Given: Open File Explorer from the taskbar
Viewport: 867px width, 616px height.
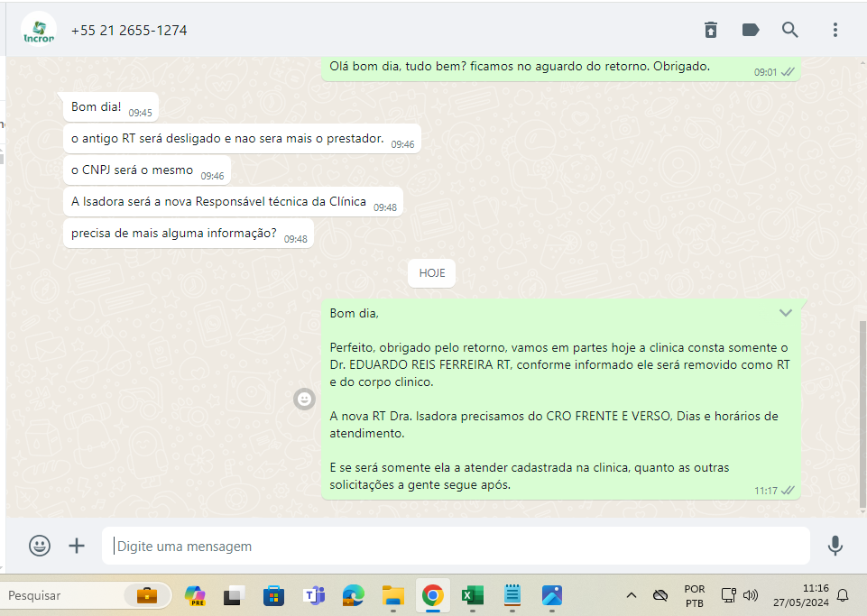Looking at the screenshot, I should coord(393,595).
